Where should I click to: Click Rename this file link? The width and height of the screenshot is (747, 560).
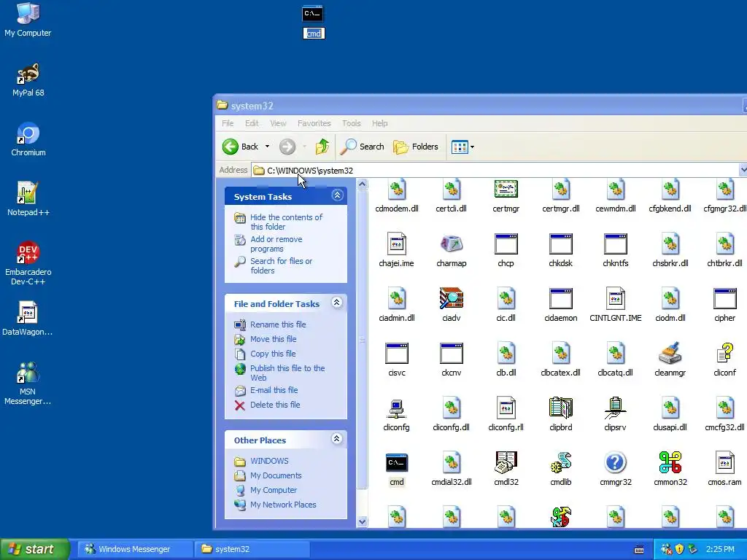278,324
